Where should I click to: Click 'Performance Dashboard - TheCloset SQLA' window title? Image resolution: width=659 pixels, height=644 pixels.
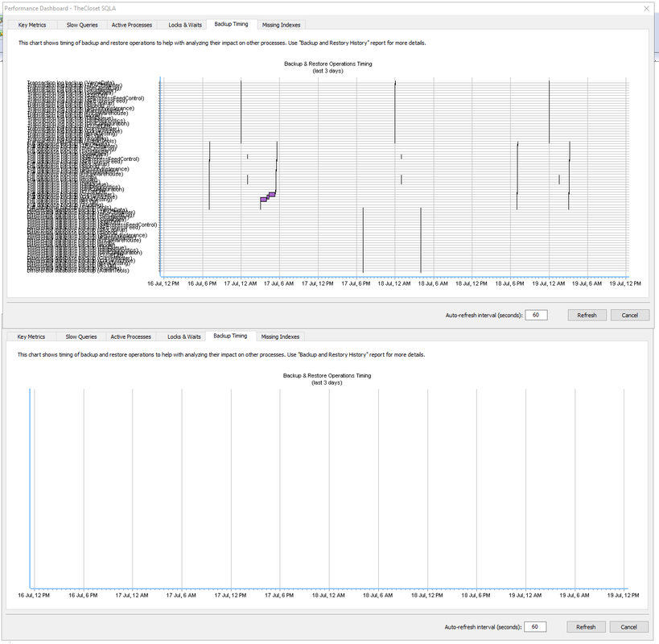click(60, 8)
